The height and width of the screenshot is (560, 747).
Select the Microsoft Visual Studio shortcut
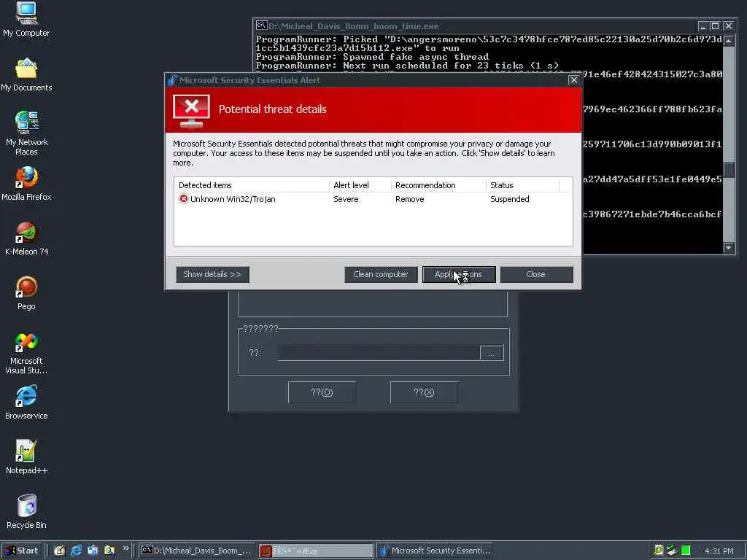(26, 354)
